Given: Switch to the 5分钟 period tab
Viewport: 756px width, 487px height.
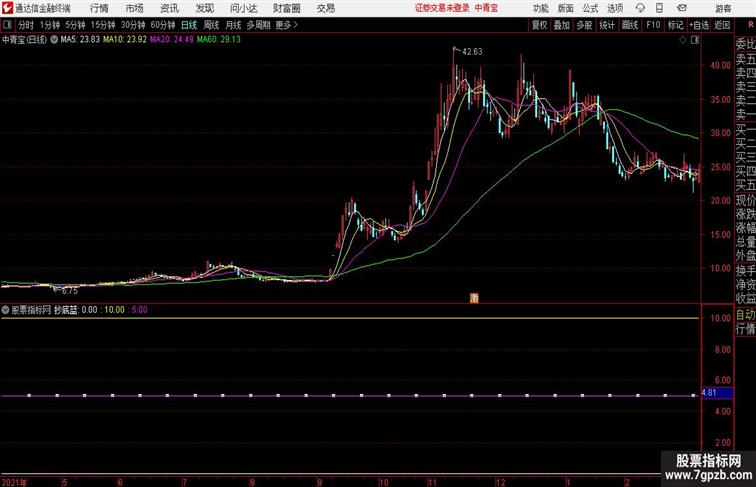Looking at the screenshot, I should [75, 25].
